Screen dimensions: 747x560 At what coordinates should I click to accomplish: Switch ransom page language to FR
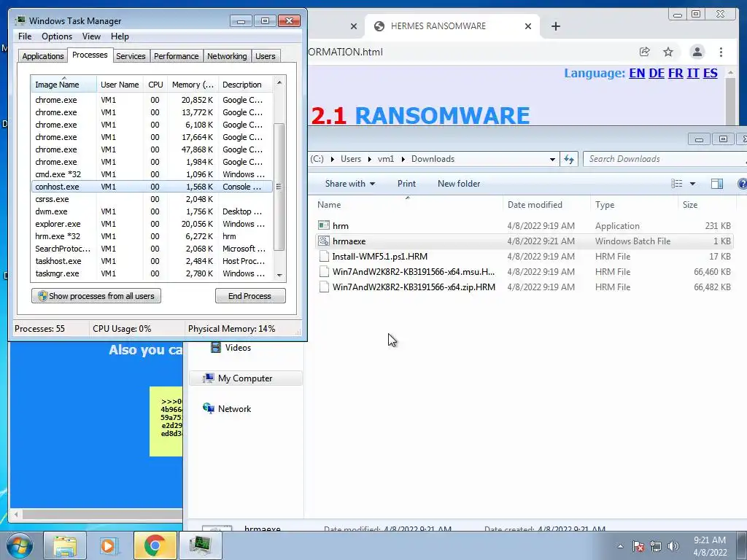click(x=676, y=73)
